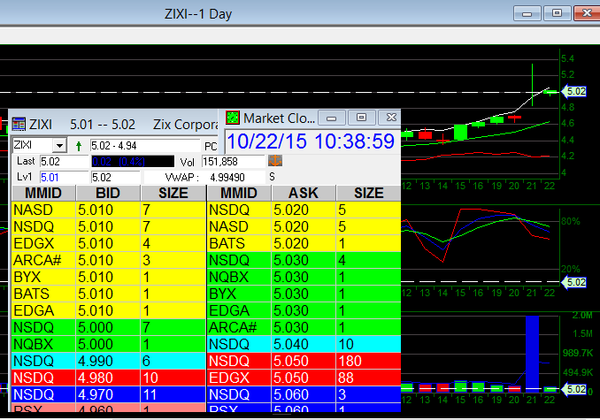This screenshot has height=420, width=600.
Task: Click the BID column header
Action: click(x=106, y=192)
